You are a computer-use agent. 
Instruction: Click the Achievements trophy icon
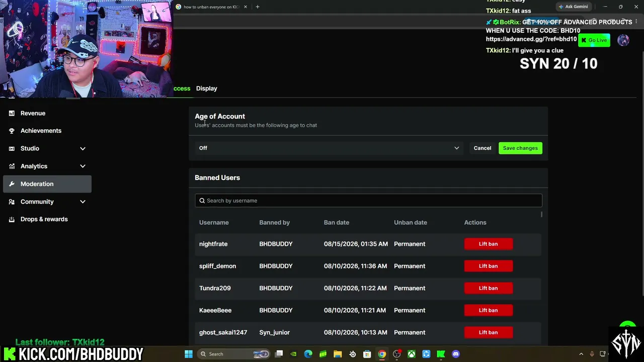[12, 131]
